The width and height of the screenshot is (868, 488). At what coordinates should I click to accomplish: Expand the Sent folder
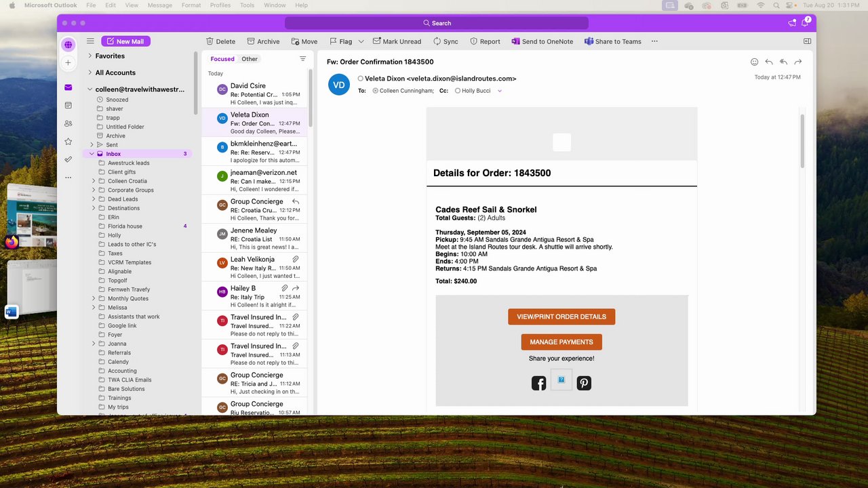click(x=92, y=145)
